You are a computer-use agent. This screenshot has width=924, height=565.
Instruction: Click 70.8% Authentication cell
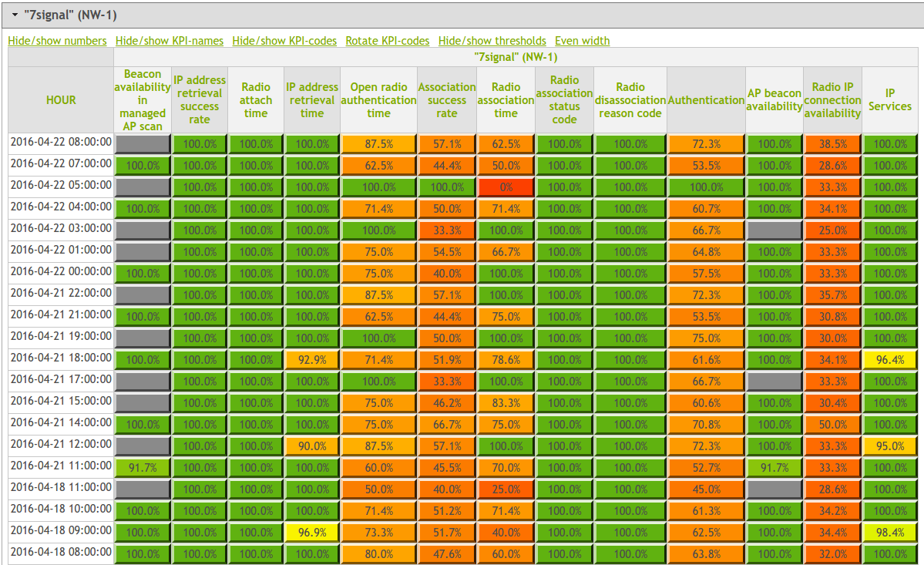coord(706,425)
